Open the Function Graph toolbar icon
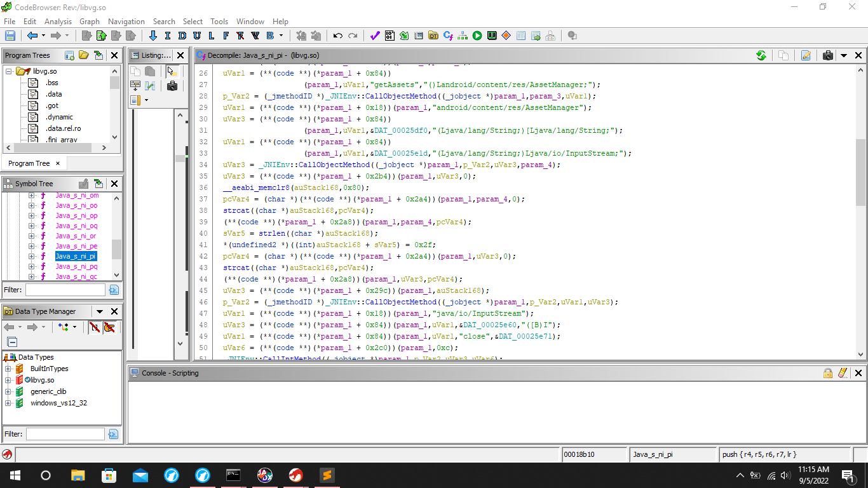The height and width of the screenshot is (488, 868). click(x=463, y=36)
